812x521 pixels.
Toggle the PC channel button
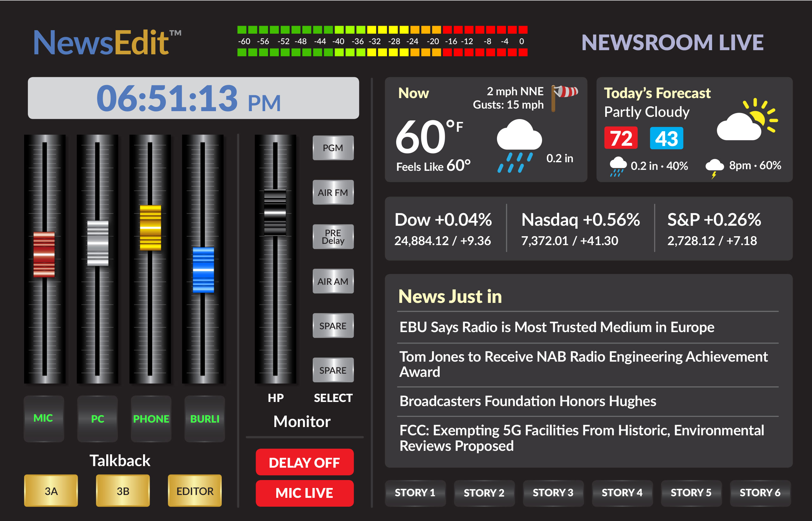(97, 418)
